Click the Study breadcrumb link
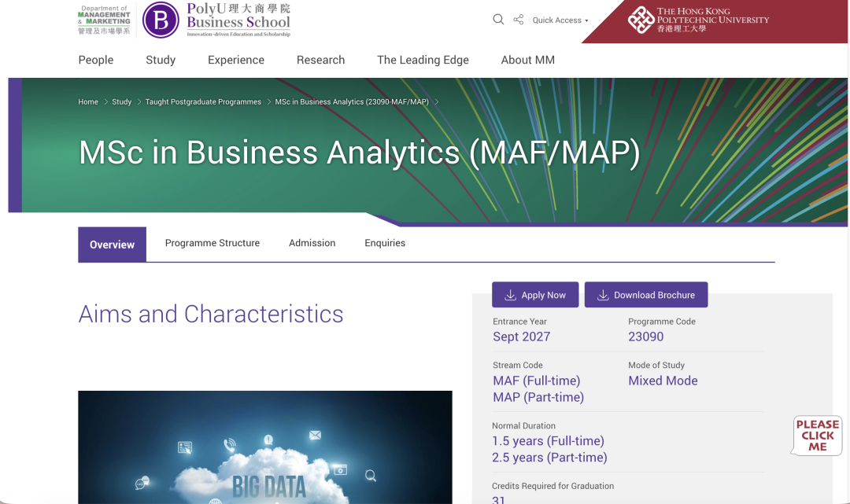Viewport: 850px width, 504px height. (121, 101)
